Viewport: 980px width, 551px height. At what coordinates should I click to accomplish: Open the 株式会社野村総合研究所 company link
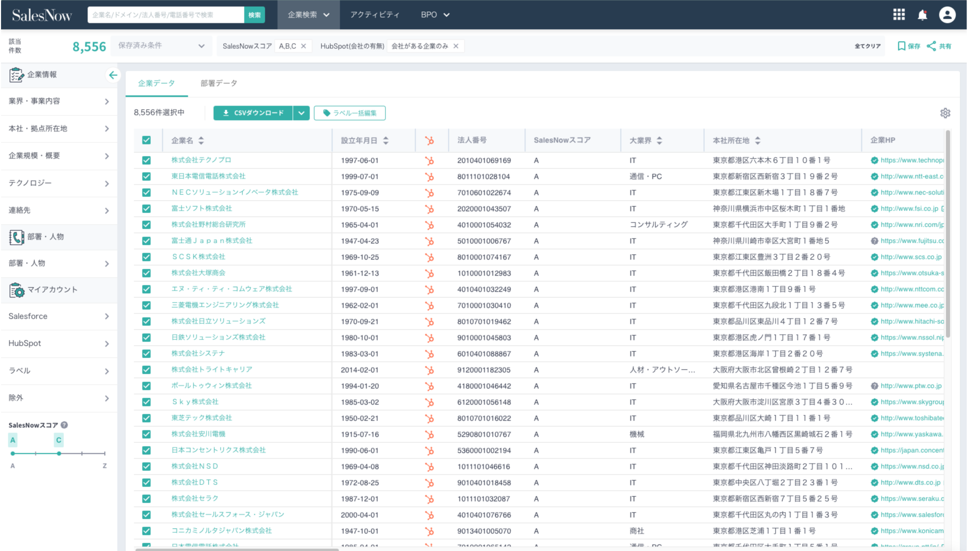pyautogui.click(x=208, y=225)
